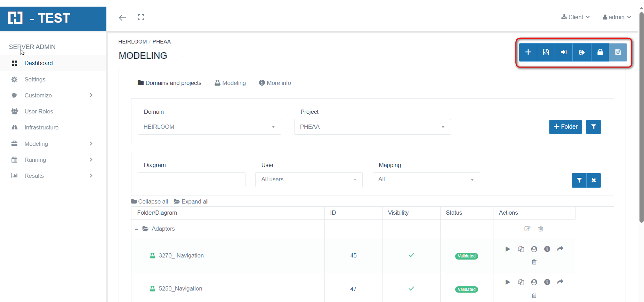Toggle fullscreen mode icon
Viewport: 644px width, 302px height.
coord(141,17)
